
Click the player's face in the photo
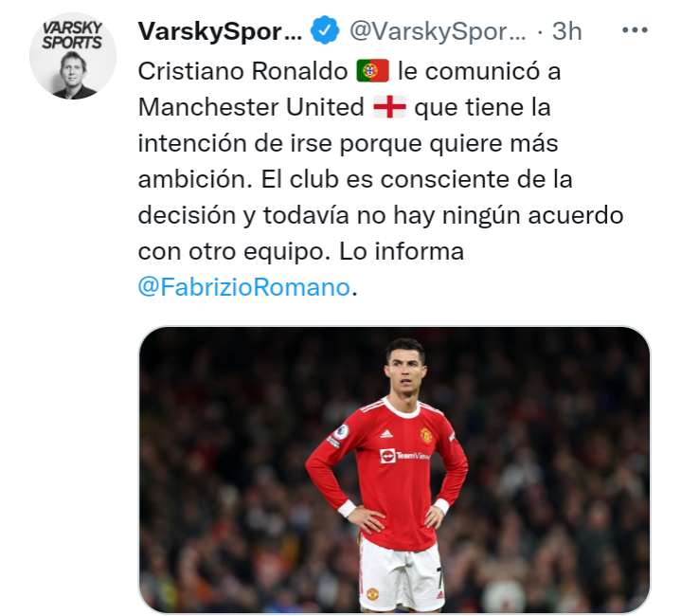click(x=406, y=374)
